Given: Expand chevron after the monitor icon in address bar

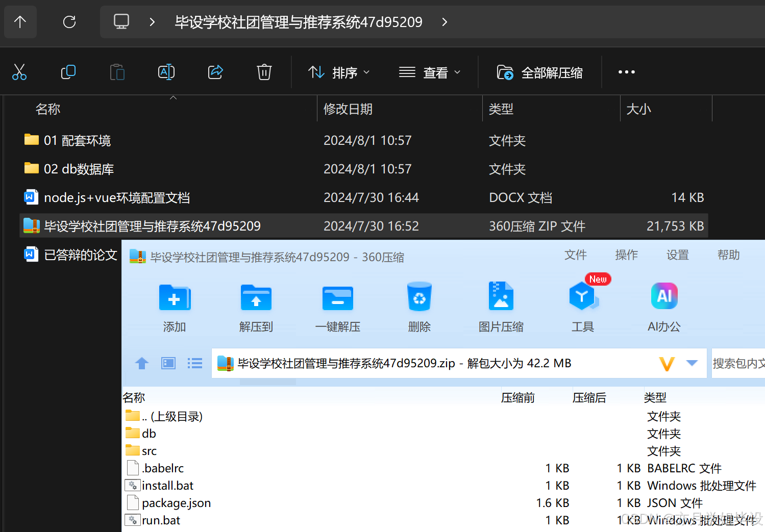Looking at the screenshot, I should pyautogui.click(x=152, y=22).
